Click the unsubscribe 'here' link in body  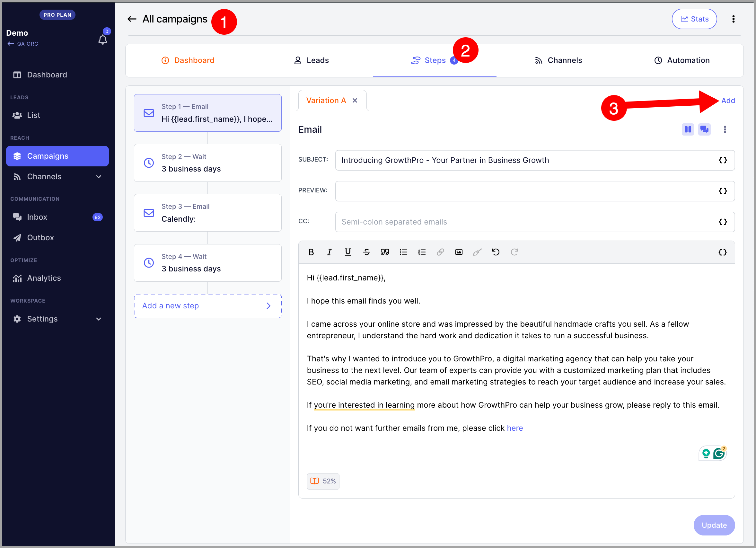[515, 428]
